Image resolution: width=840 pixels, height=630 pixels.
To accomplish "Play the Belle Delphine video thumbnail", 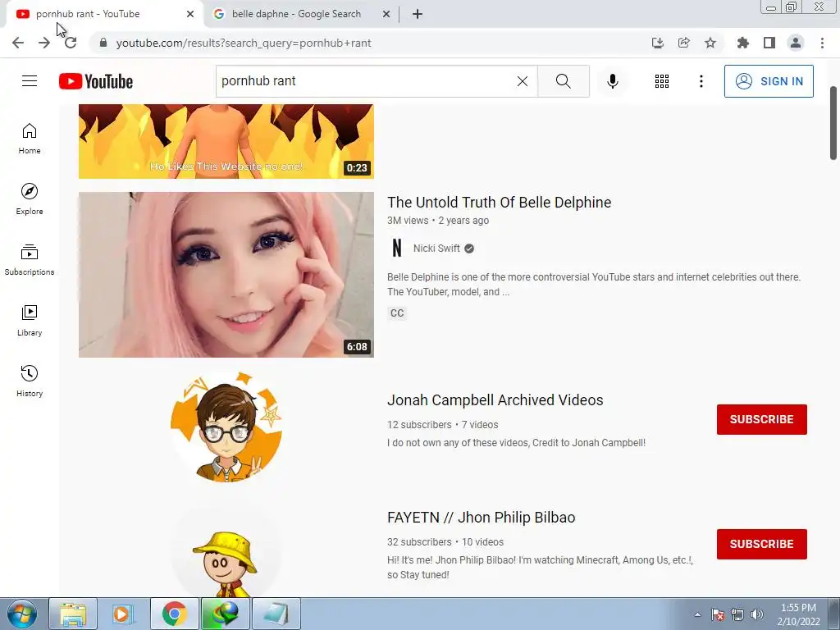I will pos(226,274).
